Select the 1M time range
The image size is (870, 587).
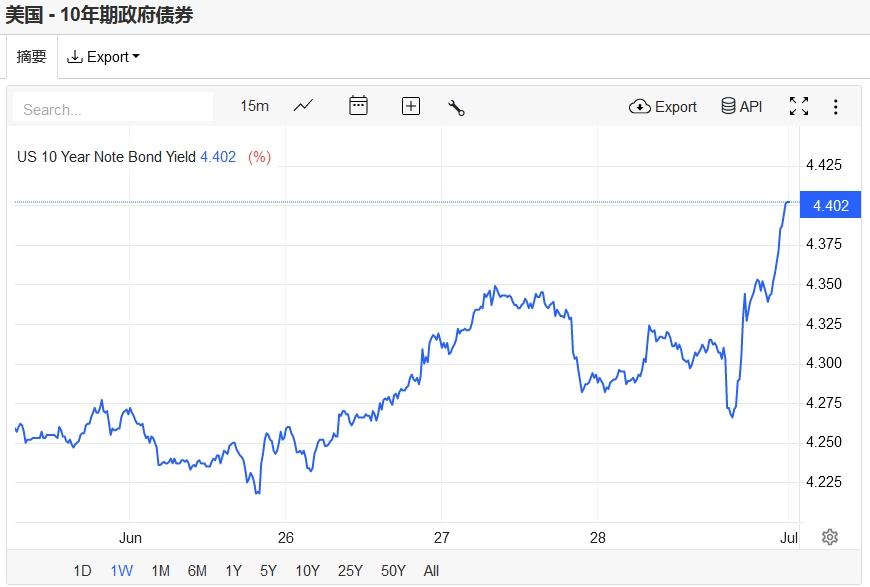pyautogui.click(x=160, y=571)
